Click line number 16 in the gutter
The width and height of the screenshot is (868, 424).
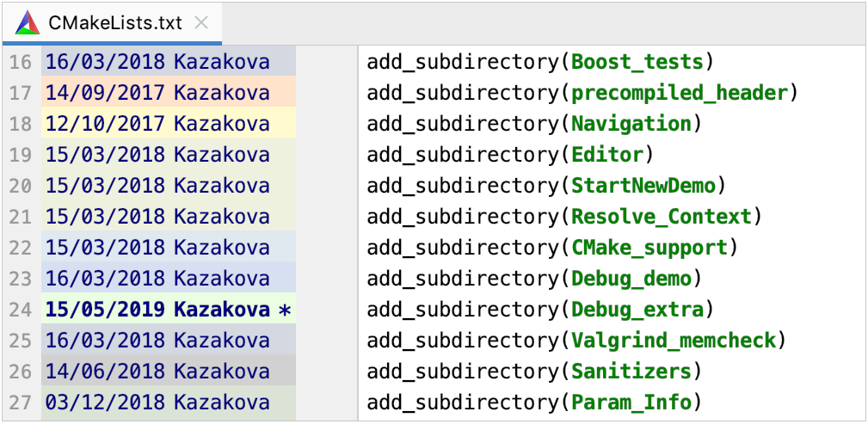click(x=21, y=62)
